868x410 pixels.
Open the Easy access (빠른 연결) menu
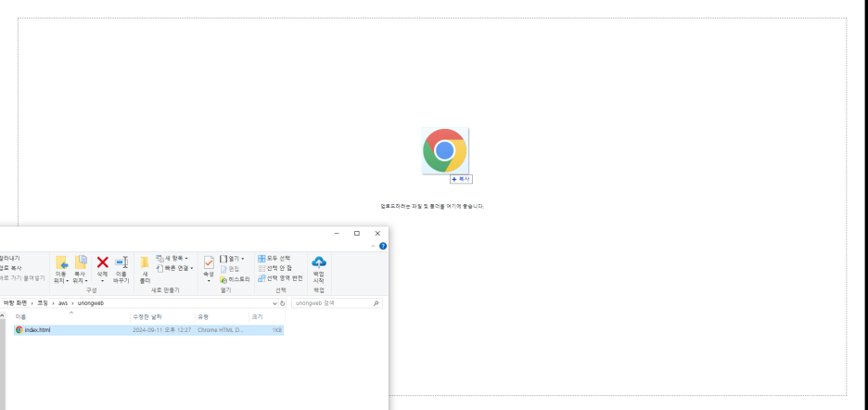pyautogui.click(x=175, y=268)
